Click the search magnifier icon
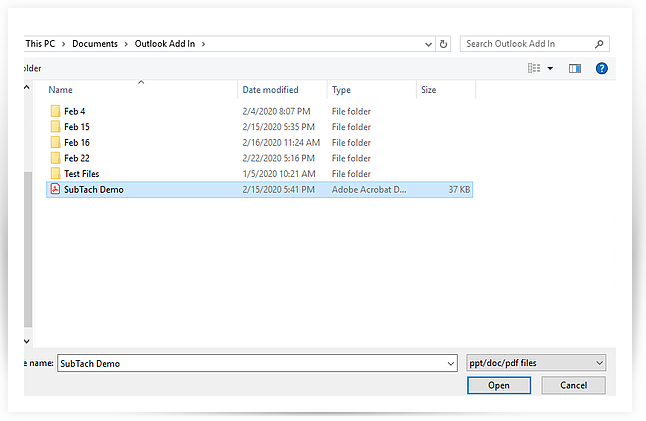The height and width of the screenshot is (421, 646). coord(599,44)
